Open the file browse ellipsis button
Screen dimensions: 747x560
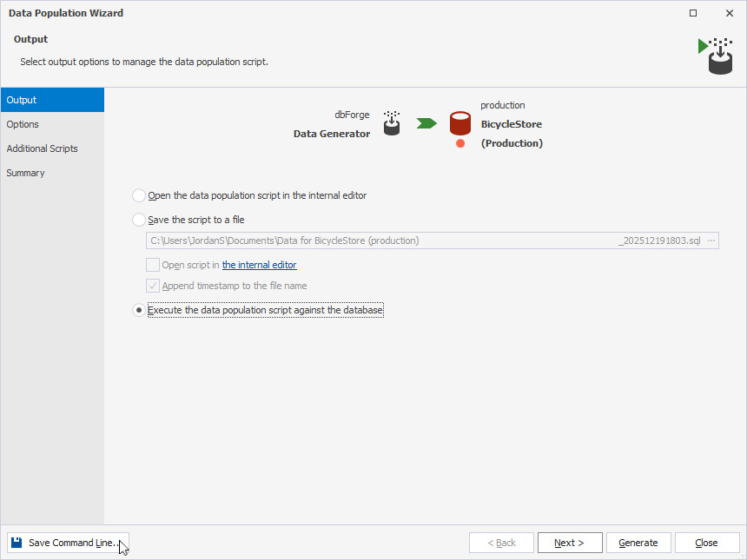pos(711,240)
